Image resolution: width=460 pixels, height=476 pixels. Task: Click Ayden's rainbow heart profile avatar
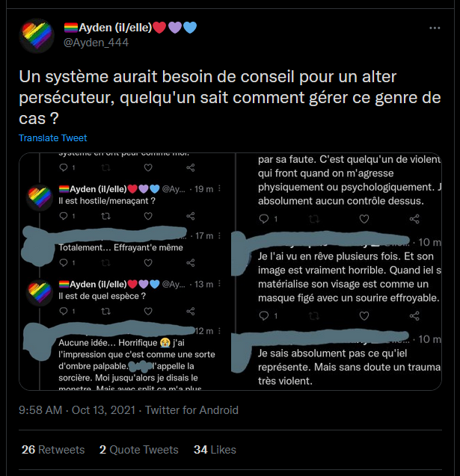tap(37, 35)
